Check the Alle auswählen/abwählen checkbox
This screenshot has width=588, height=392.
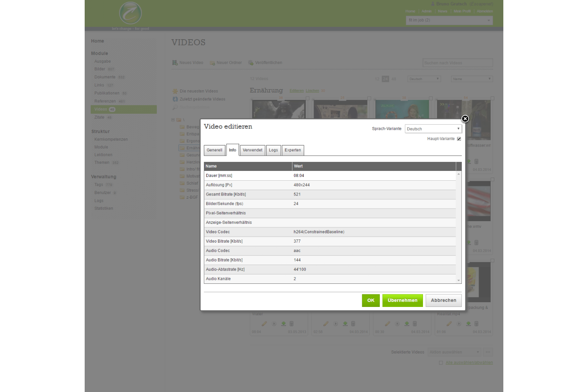click(441, 363)
